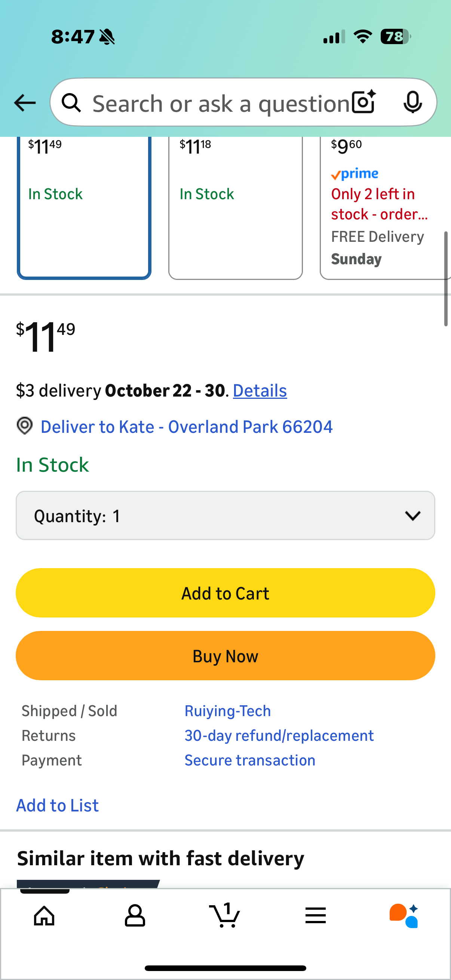Image resolution: width=451 pixels, height=980 pixels.
Task: Open the Ruiying-Tech seller link
Action: (x=228, y=711)
